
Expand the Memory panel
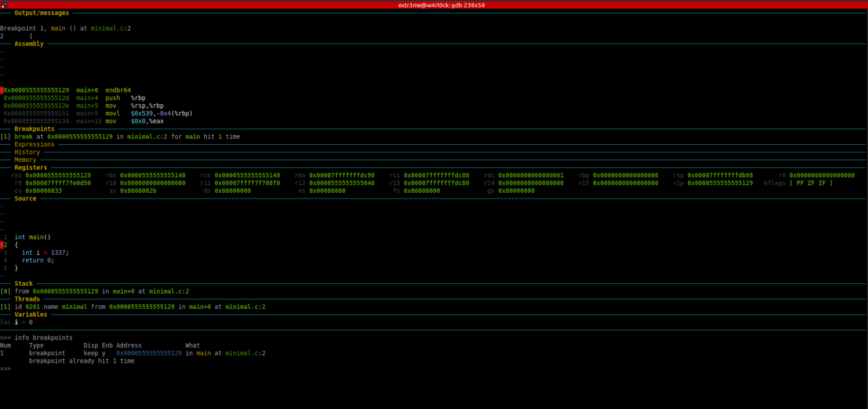[25, 160]
